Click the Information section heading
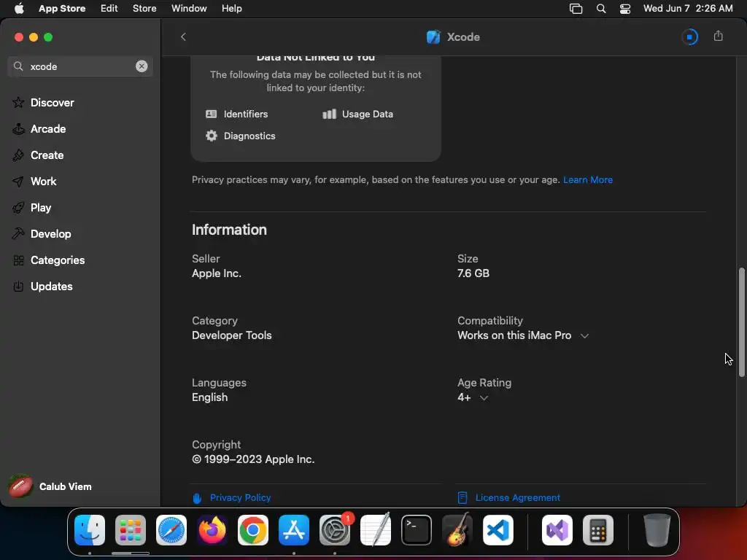The image size is (747, 560). click(229, 230)
